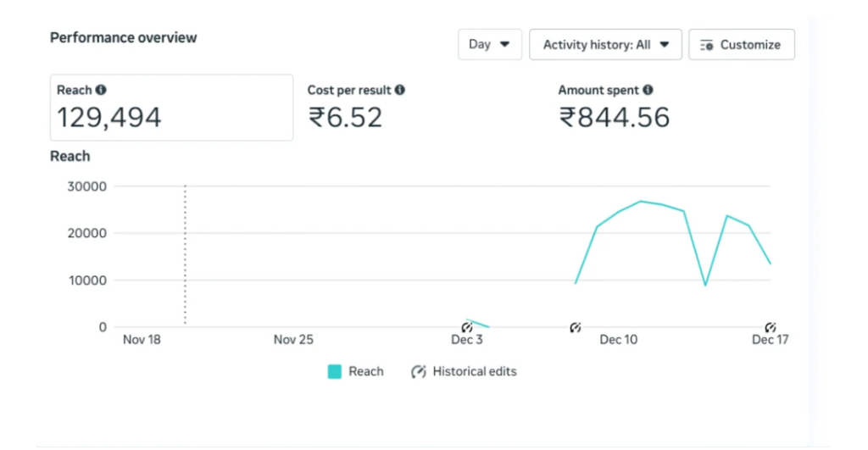Select the Amount spent metric

pos(614,108)
